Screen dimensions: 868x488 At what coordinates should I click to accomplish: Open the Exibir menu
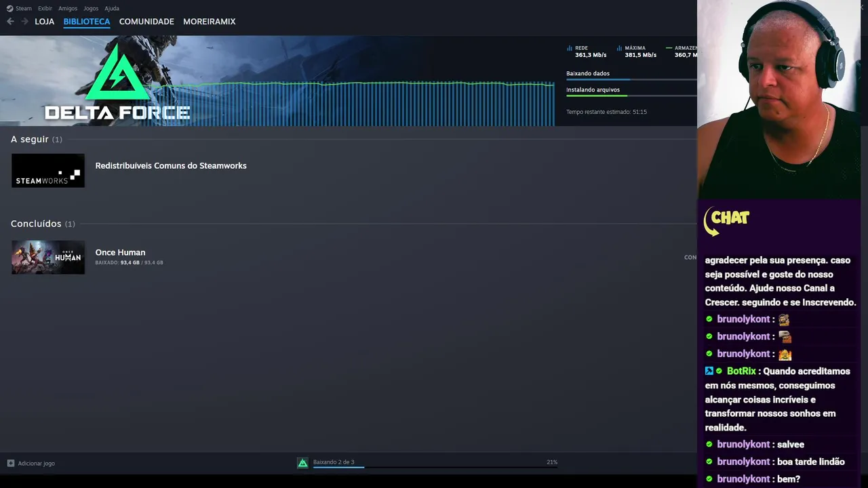[x=45, y=8]
